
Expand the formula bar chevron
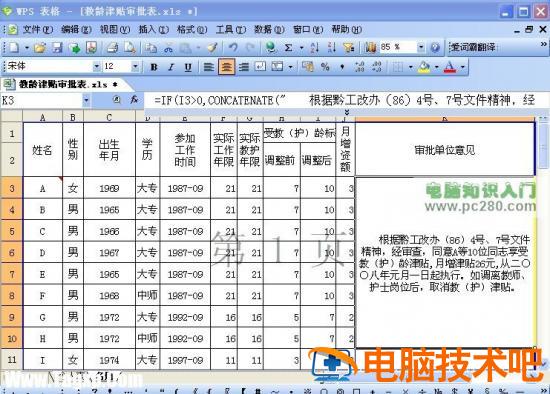coord(347,112)
